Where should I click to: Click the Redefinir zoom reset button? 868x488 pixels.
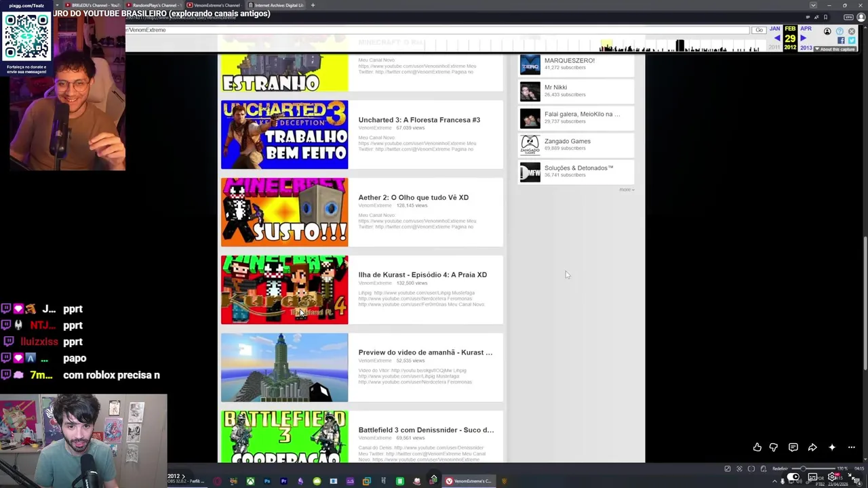[x=780, y=468]
